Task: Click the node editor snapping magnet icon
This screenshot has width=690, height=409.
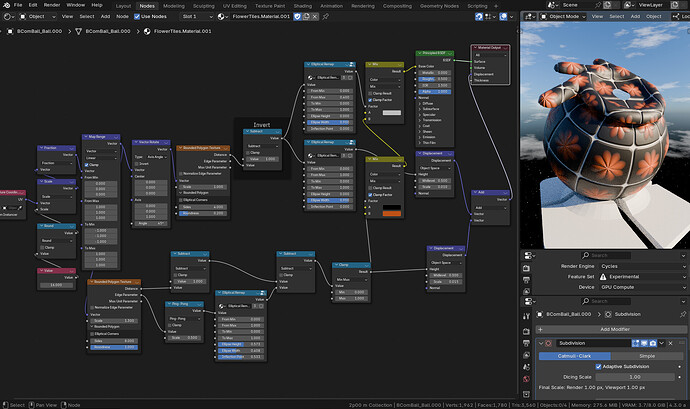Action: point(479,16)
